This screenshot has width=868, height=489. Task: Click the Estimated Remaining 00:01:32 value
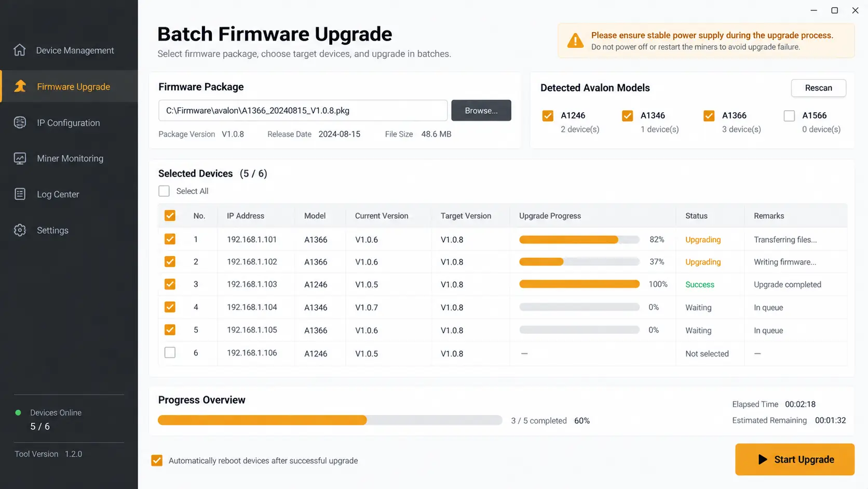point(830,420)
